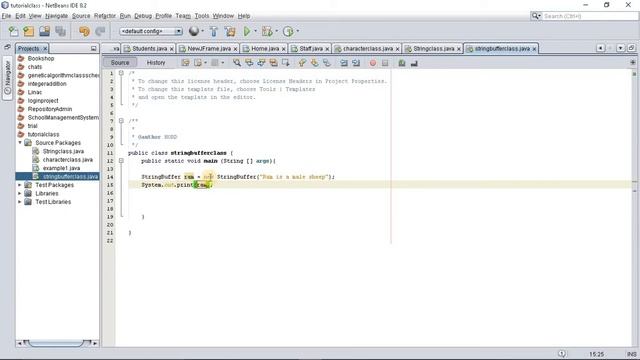Viewport: 640px width, 360px height.
Task: Run the project with the green play icon
Action: pos(247,31)
